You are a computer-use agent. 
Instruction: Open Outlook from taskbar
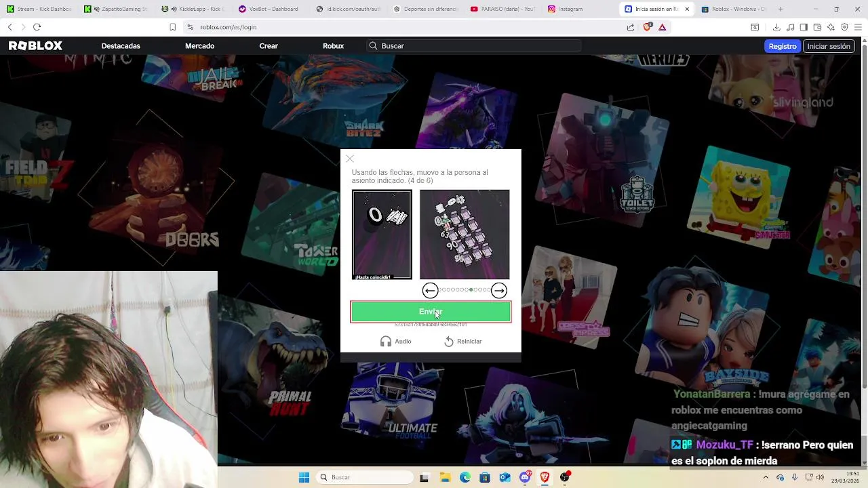tap(505, 477)
